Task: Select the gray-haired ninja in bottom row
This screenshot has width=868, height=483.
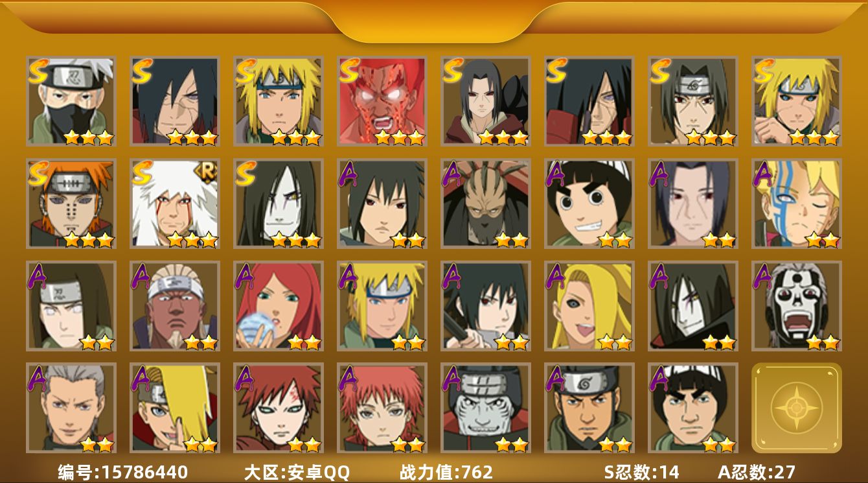Action: (71, 408)
